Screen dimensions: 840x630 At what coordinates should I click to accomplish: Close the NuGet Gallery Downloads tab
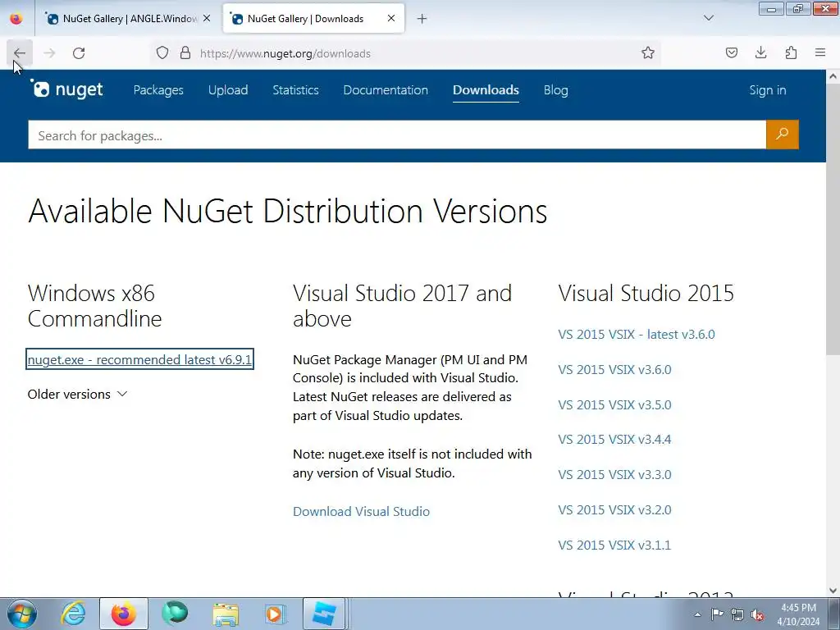point(391,18)
